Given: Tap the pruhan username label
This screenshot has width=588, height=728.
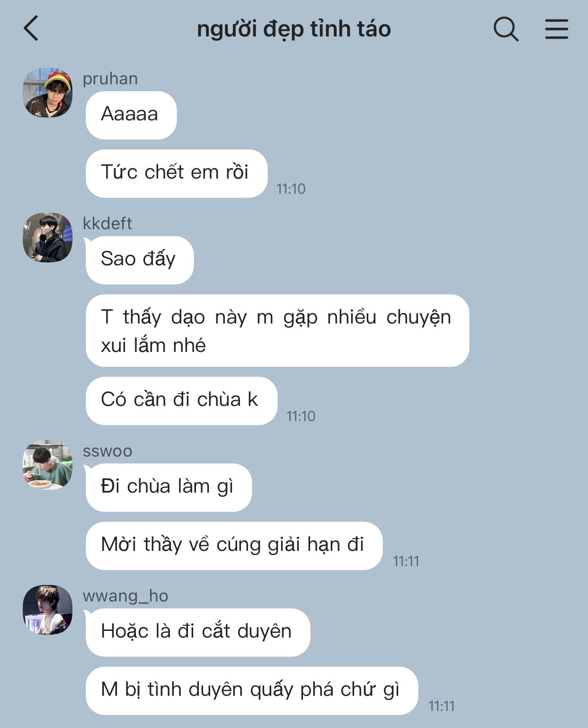Looking at the screenshot, I should tap(110, 79).
